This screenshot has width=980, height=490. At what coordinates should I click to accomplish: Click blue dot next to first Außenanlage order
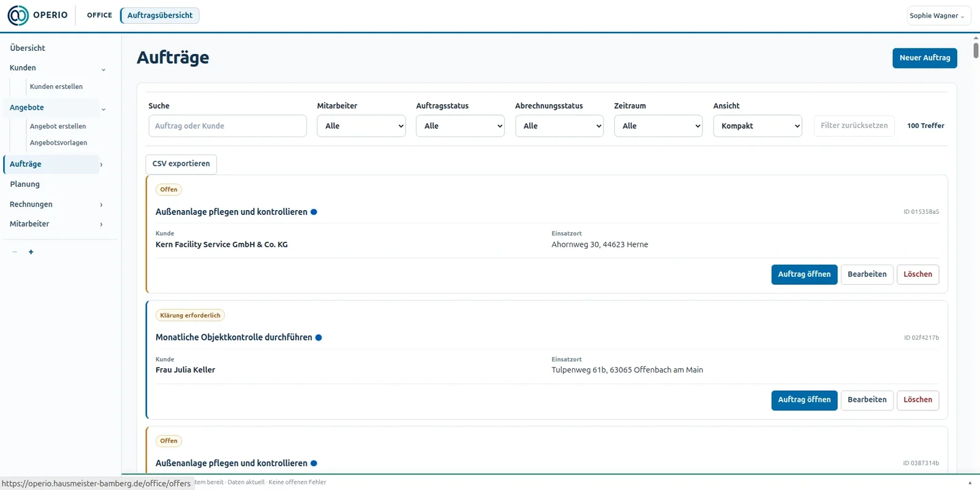point(314,212)
